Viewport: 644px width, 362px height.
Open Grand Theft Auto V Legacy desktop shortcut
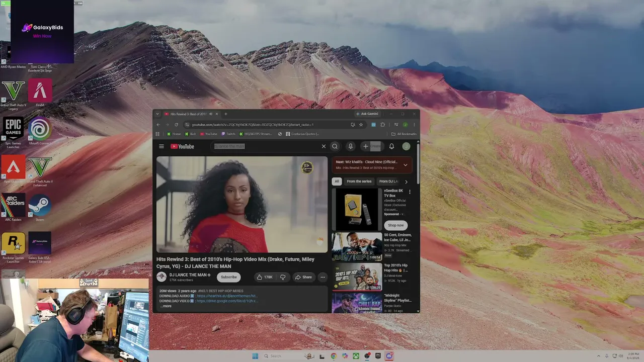13,96
